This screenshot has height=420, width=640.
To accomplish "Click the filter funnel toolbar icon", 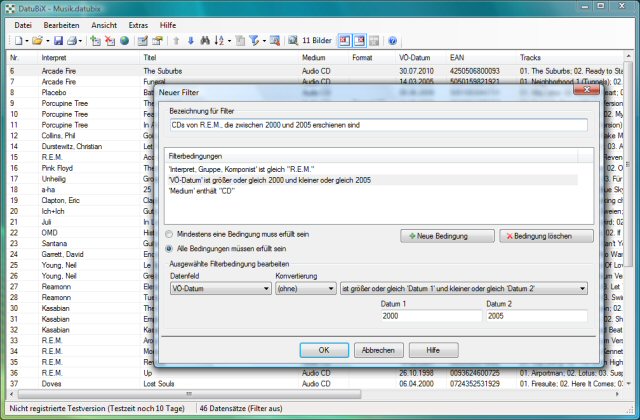I will pos(257,41).
